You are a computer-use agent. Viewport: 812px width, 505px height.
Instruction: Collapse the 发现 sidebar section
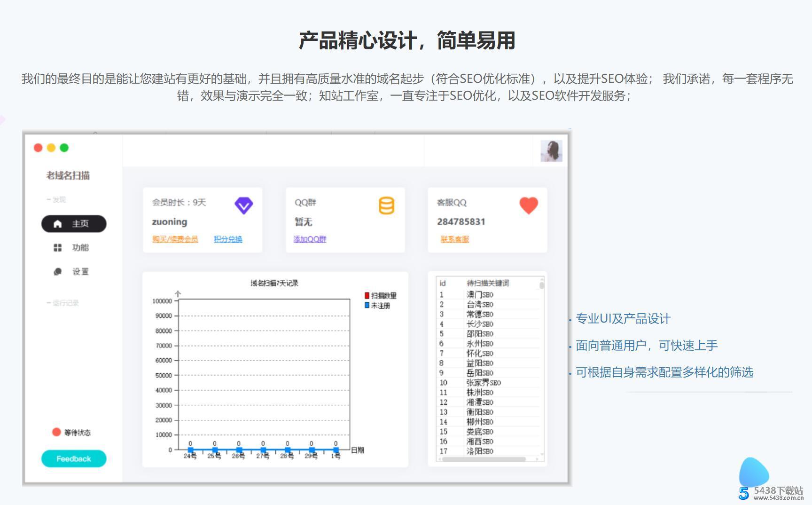click(56, 199)
